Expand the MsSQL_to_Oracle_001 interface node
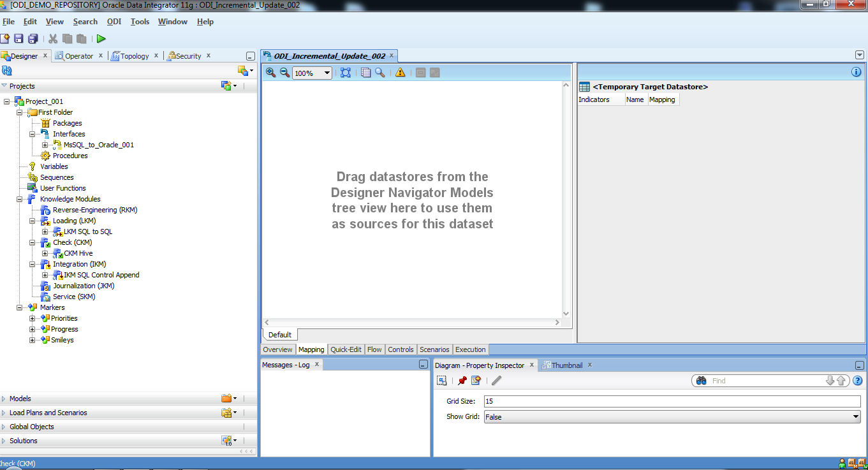Viewport: 868px width, 470px height. pos(45,145)
